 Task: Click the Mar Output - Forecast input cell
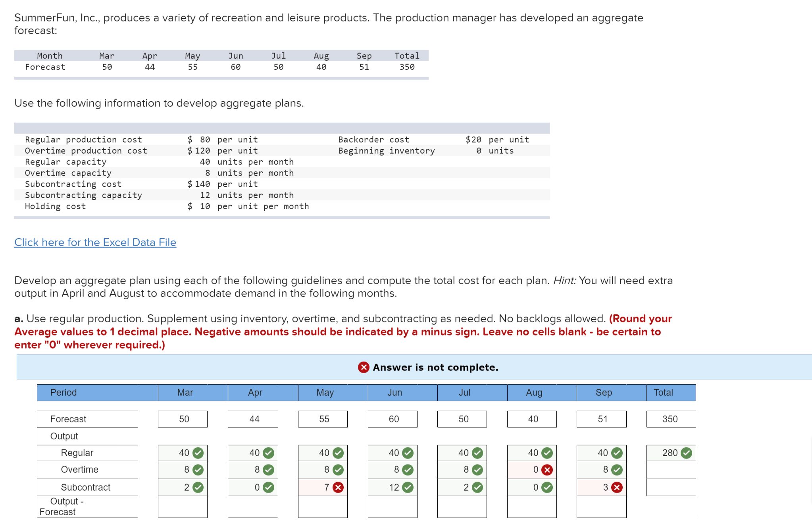pyautogui.click(x=183, y=507)
